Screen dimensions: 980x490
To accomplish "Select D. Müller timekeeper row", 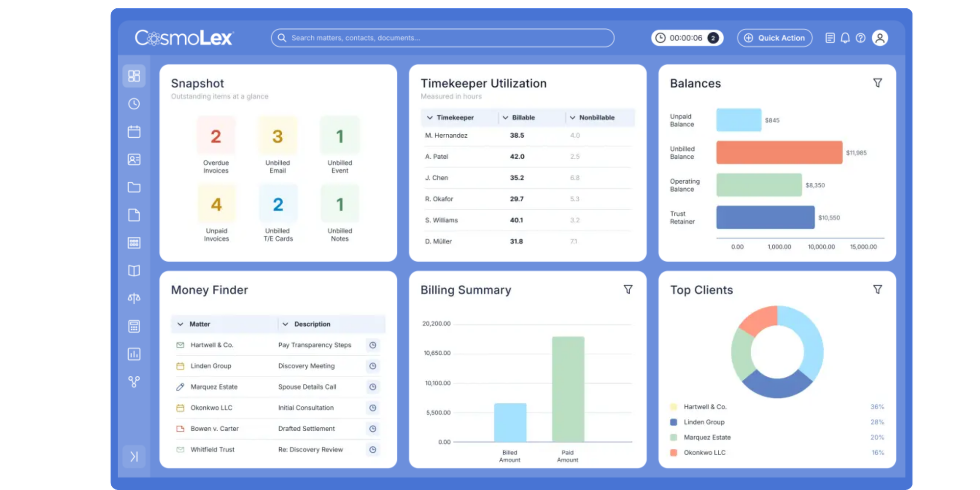I will pos(528,241).
